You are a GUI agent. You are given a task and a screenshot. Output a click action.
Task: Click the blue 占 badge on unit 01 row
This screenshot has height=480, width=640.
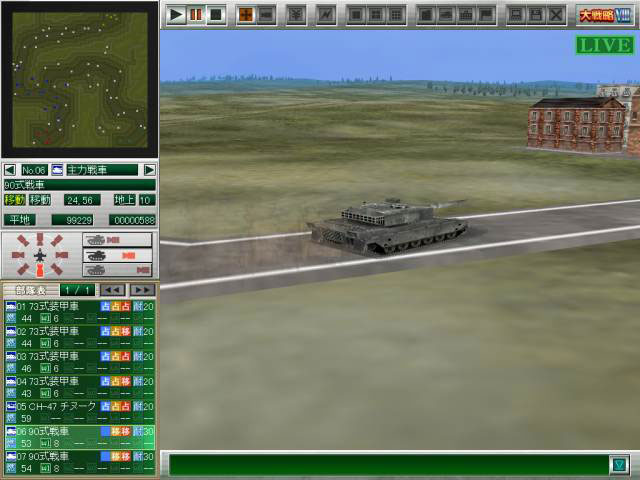105,307
